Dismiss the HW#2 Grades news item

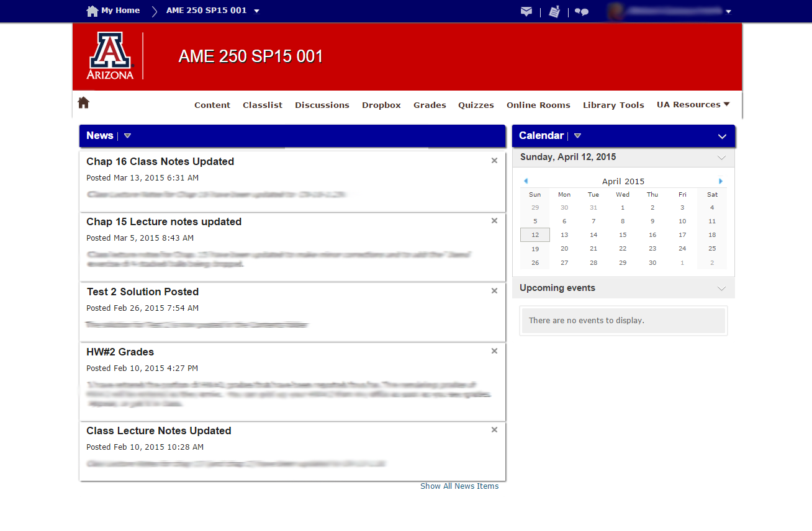pyautogui.click(x=494, y=351)
